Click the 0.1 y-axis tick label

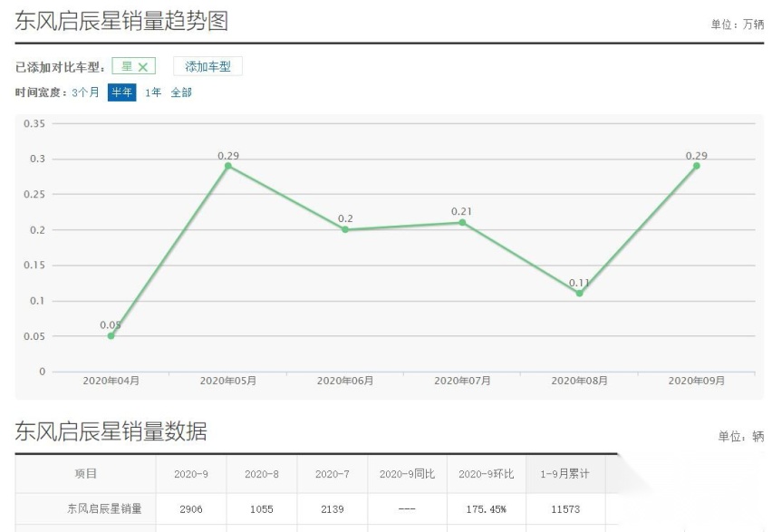(x=37, y=301)
